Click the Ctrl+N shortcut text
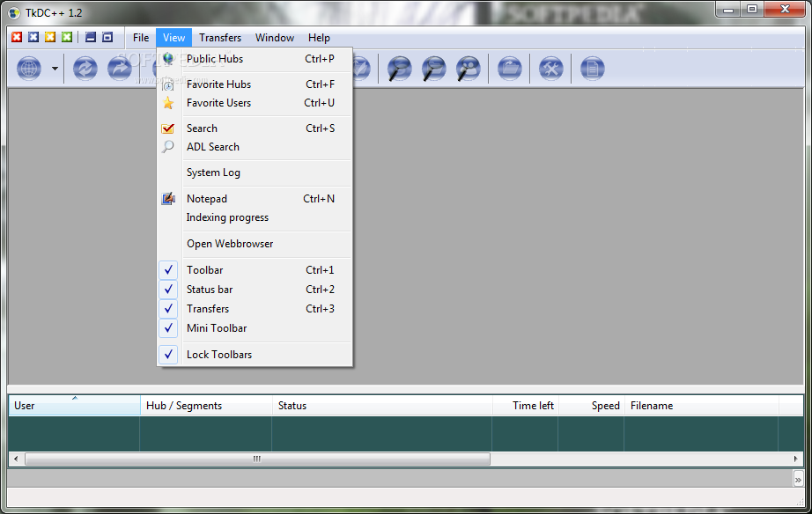 point(319,199)
